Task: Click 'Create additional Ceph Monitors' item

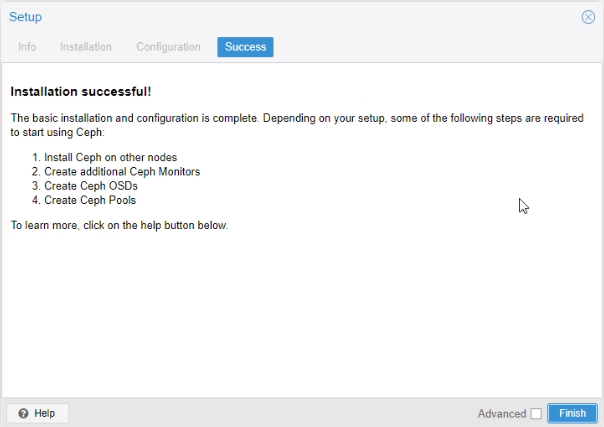Action: point(122,172)
